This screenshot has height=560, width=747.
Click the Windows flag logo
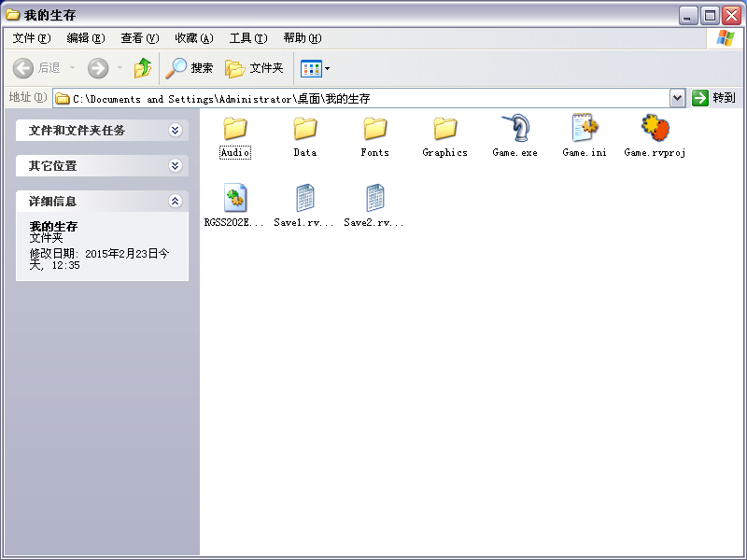click(x=725, y=38)
